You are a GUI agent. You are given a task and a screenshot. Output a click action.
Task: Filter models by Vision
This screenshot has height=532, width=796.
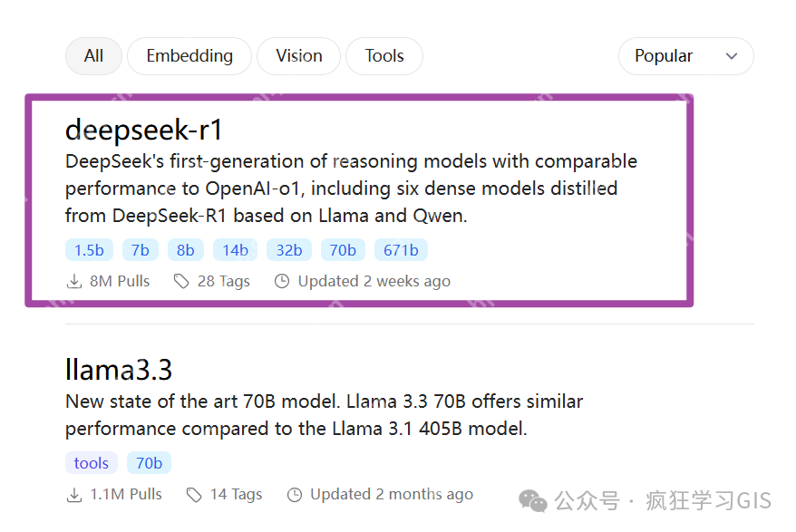298,56
